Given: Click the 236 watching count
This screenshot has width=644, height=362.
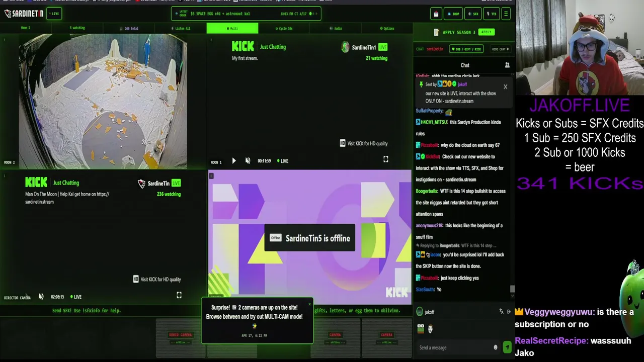Looking at the screenshot, I should point(169,194).
